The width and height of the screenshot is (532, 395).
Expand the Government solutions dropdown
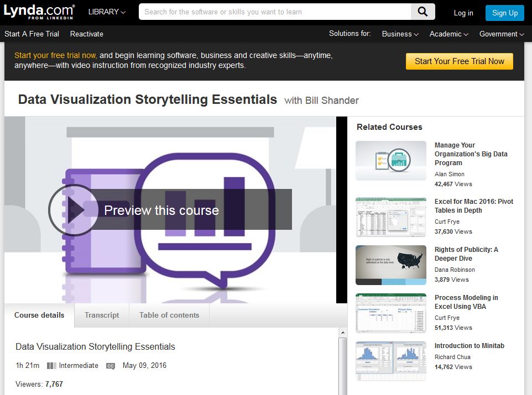502,34
